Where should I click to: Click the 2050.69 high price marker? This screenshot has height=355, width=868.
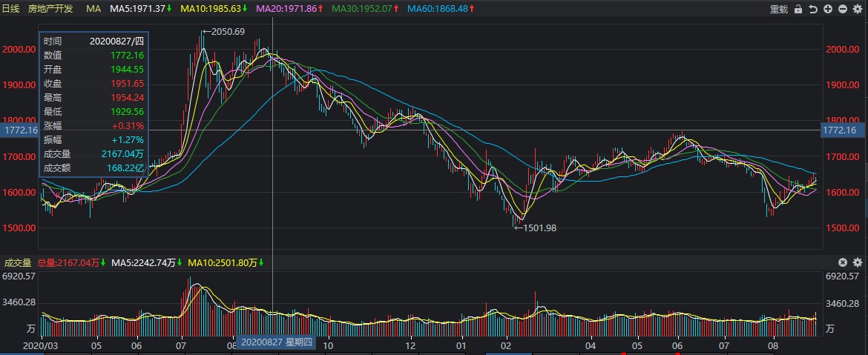[228, 32]
